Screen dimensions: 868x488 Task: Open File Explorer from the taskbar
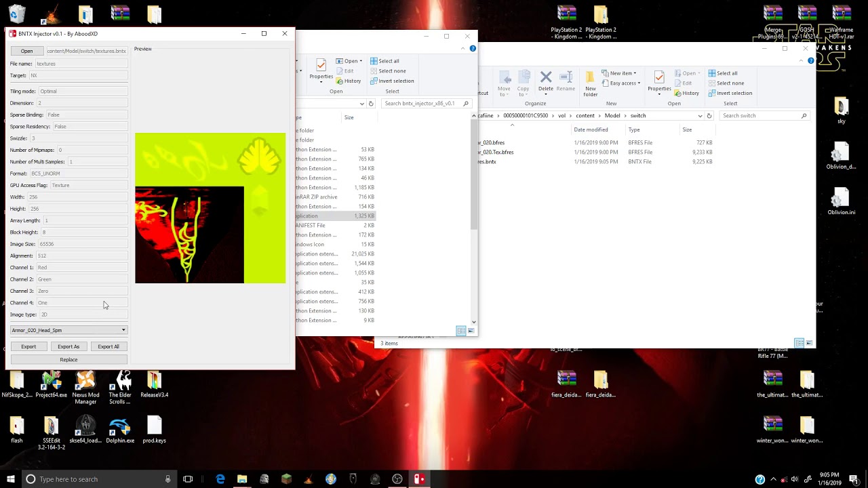point(242,479)
